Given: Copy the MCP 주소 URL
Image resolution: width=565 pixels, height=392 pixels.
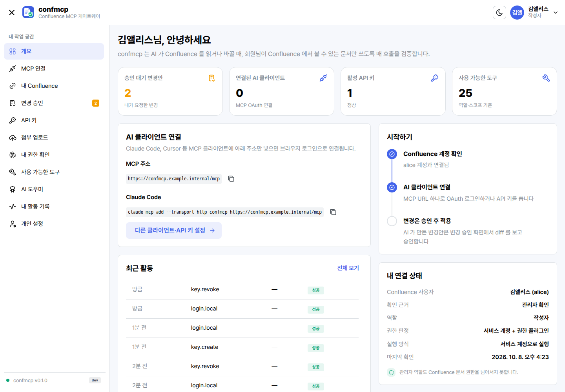Looking at the screenshot, I should click(x=231, y=179).
